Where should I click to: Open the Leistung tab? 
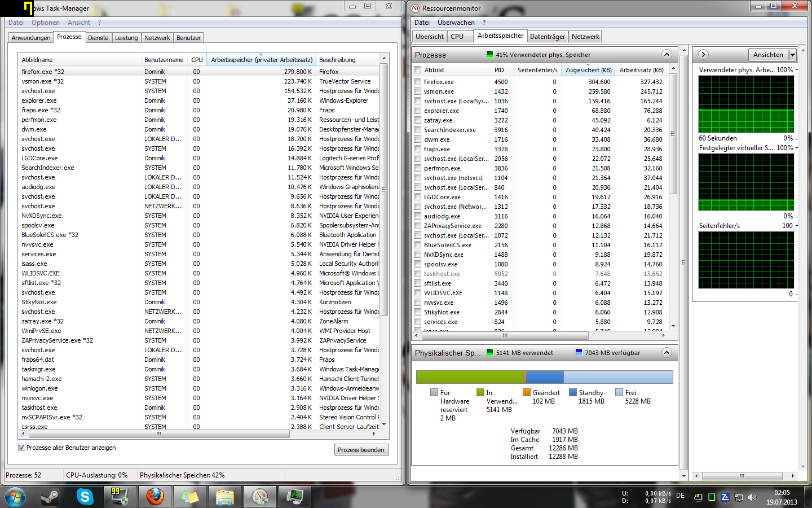tap(126, 38)
